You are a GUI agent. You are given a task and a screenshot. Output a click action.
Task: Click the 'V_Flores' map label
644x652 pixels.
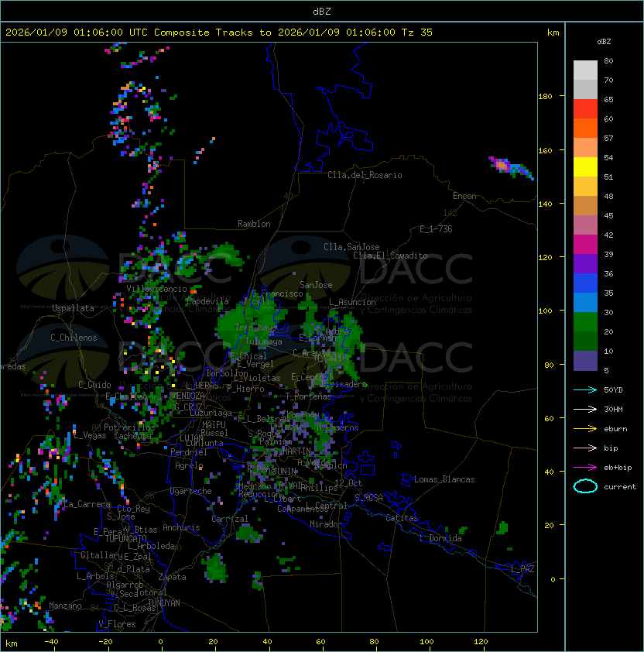point(117,625)
